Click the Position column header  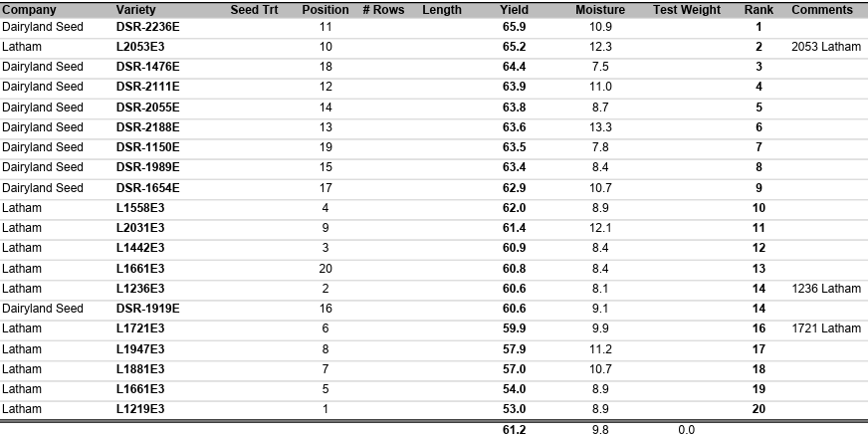(325, 10)
